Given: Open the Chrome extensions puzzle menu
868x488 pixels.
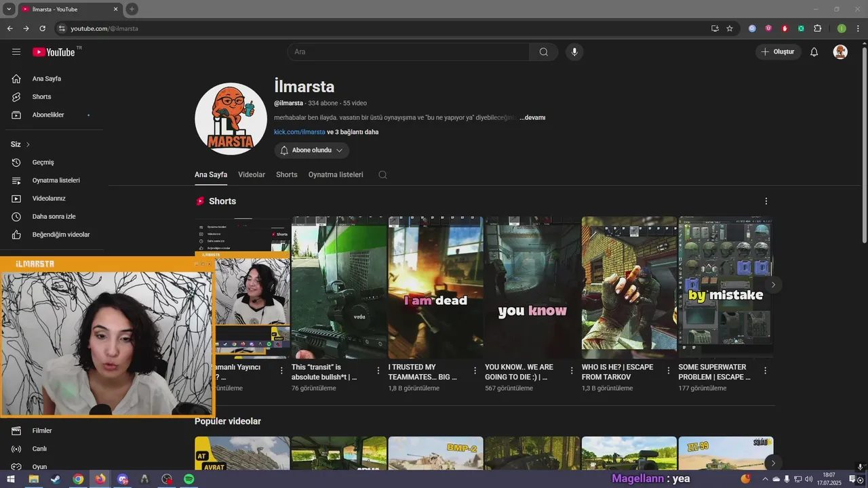Looking at the screenshot, I should 817,28.
